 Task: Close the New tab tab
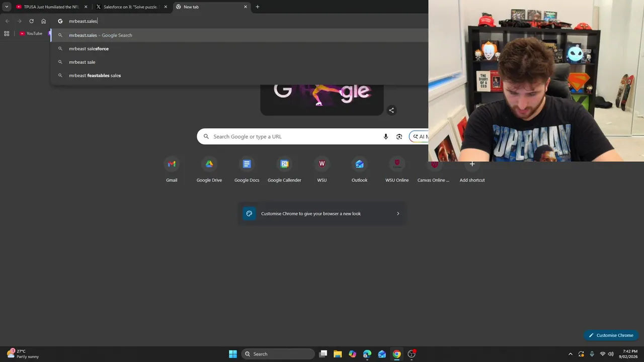click(x=246, y=7)
